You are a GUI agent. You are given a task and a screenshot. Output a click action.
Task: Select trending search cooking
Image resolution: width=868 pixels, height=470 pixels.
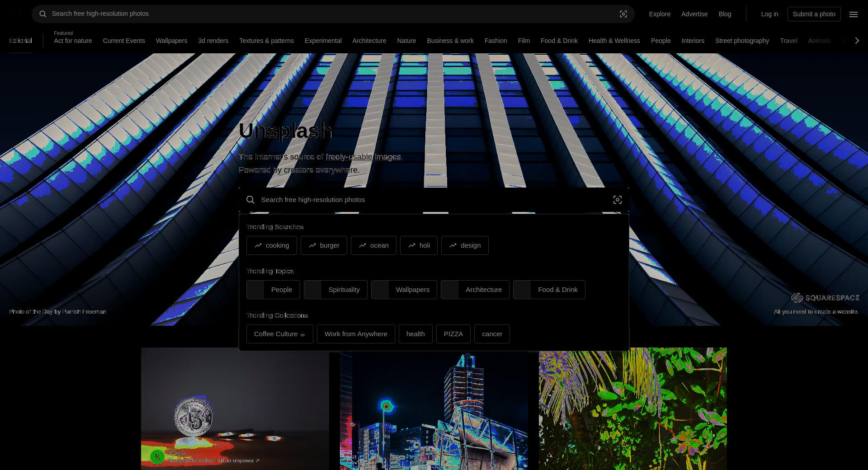pyautogui.click(x=272, y=245)
